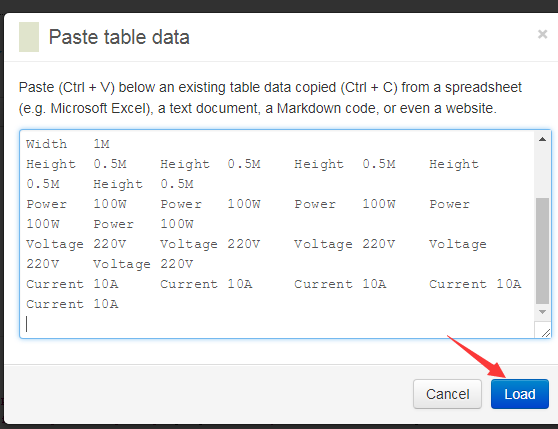Click the word Width in the pasted data
Viewport: 558px width, 429px height.
point(46,144)
